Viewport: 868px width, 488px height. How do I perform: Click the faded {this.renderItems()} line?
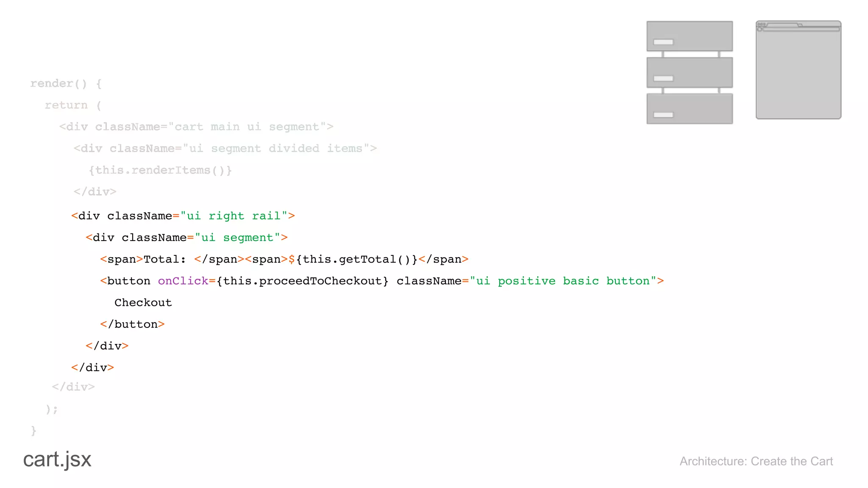160,170
